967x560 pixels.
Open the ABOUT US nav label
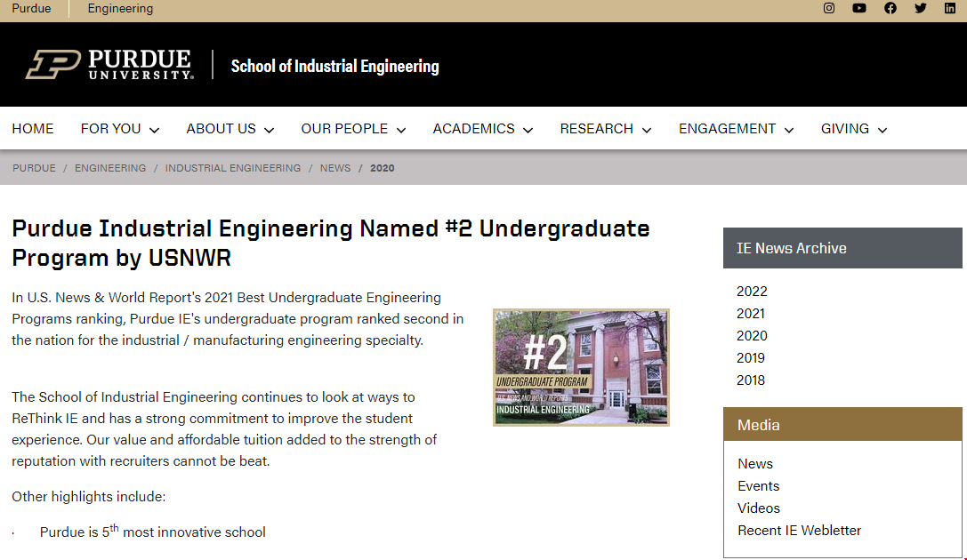[x=221, y=129]
